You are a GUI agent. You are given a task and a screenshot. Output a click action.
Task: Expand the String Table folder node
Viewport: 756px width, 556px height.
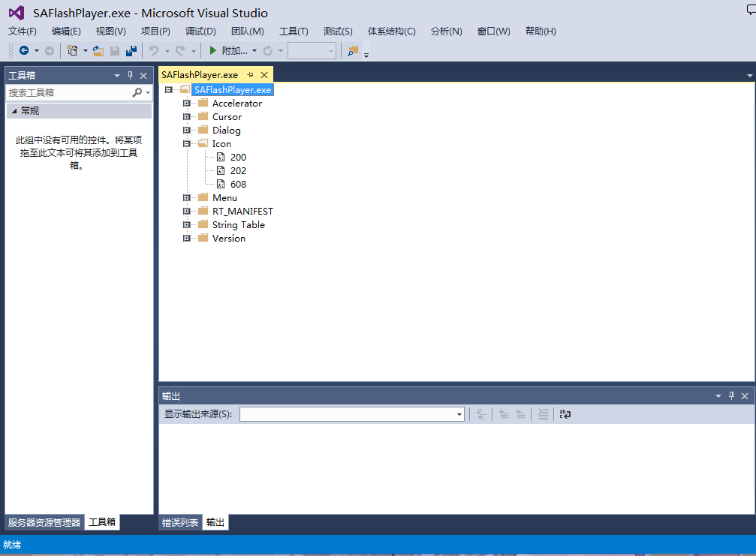click(187, 224)
